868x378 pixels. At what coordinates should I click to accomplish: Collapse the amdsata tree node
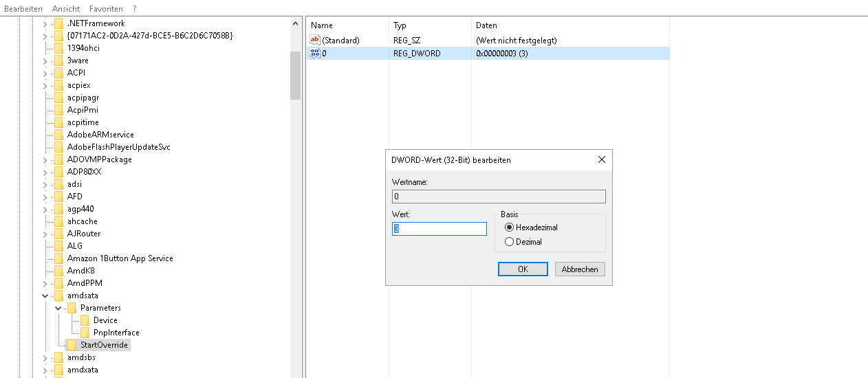point(45,296)
